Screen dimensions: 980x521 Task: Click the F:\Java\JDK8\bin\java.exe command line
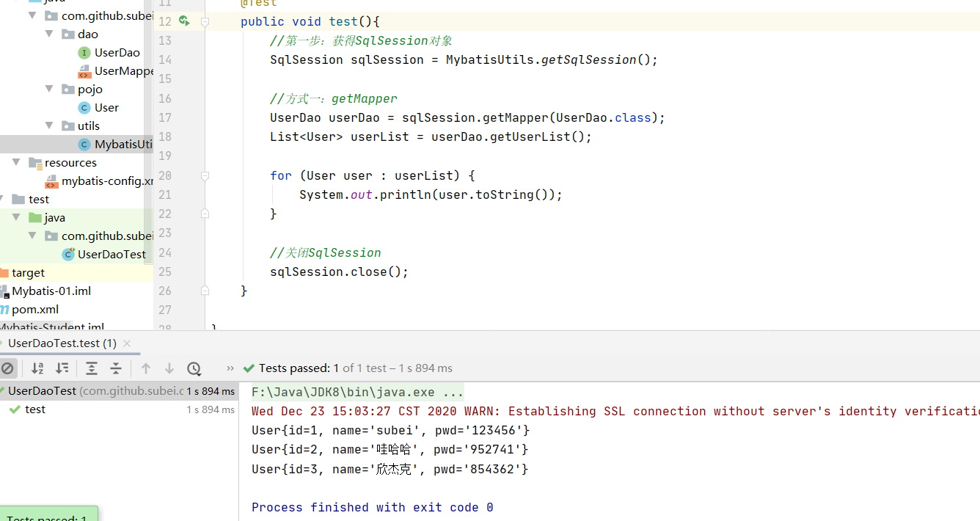(x=356, y=392)
